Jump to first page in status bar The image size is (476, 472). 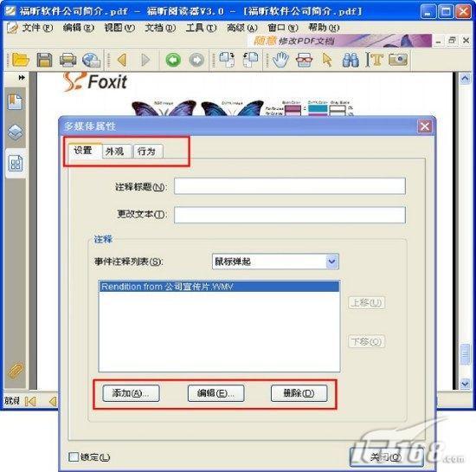[x=30, y=401]
